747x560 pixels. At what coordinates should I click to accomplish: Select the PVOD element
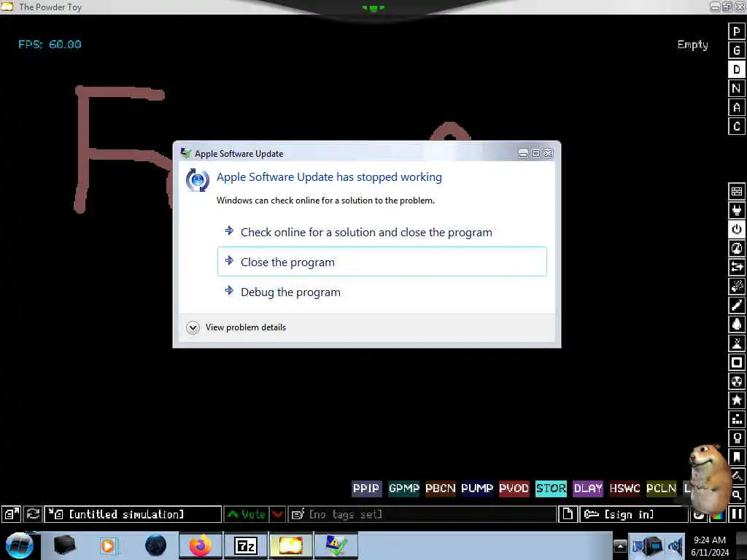[x=514, y=489]
